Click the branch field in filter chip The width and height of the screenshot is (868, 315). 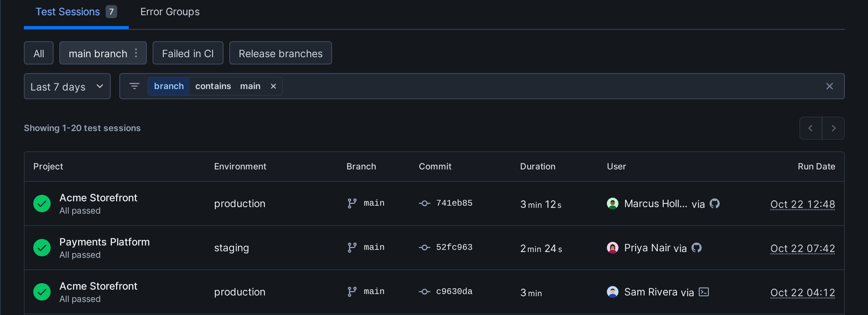click(x=169, y=86)
